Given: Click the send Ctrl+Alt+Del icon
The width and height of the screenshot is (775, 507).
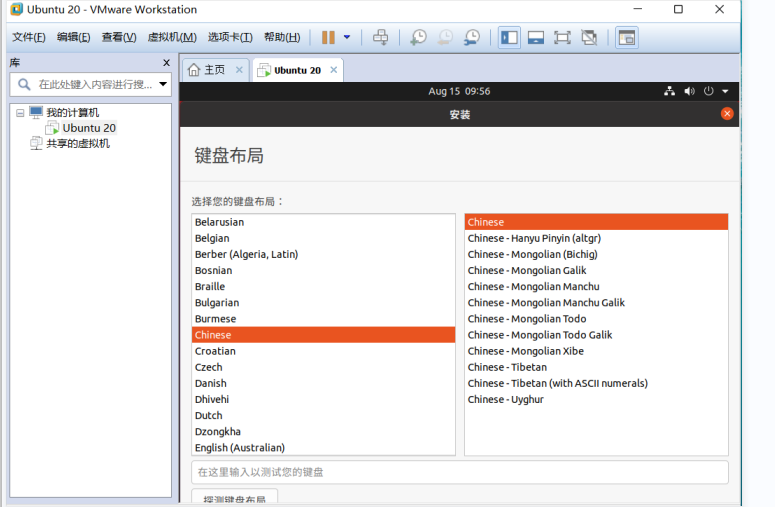Looking at the screenshot, I should [x=381, y=38].
